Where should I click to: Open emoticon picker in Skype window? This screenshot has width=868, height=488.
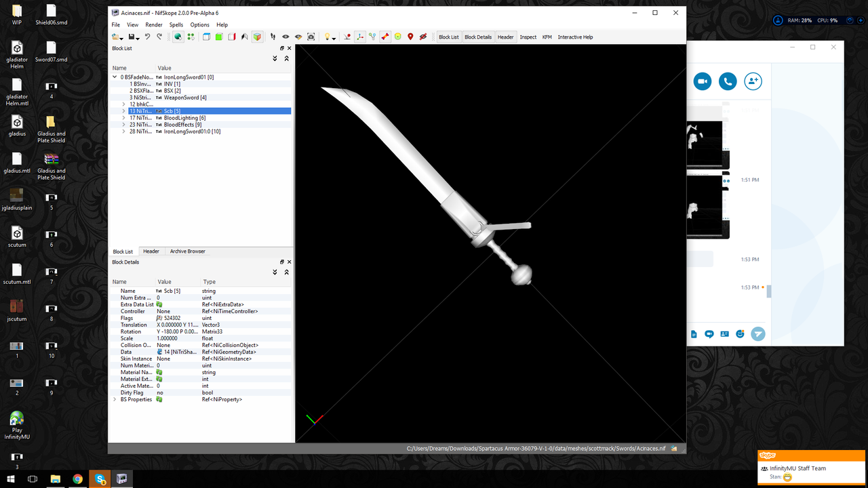[740, 333]
